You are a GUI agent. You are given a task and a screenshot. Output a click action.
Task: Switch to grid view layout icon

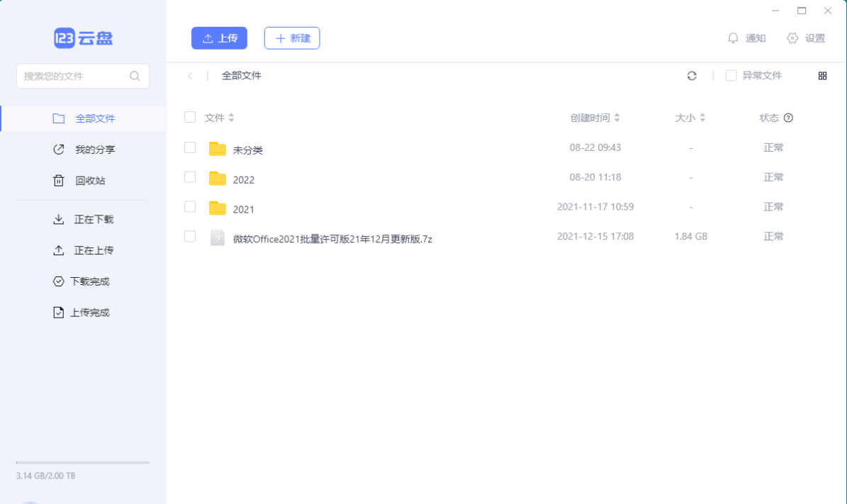[x=822, y=76]
